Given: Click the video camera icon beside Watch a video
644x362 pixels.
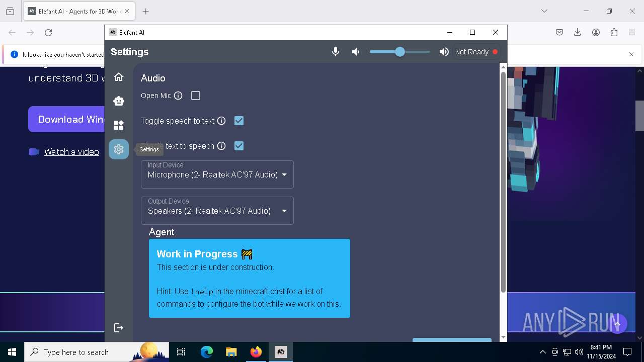Looking at the screenshot, I should click(34, 152).
